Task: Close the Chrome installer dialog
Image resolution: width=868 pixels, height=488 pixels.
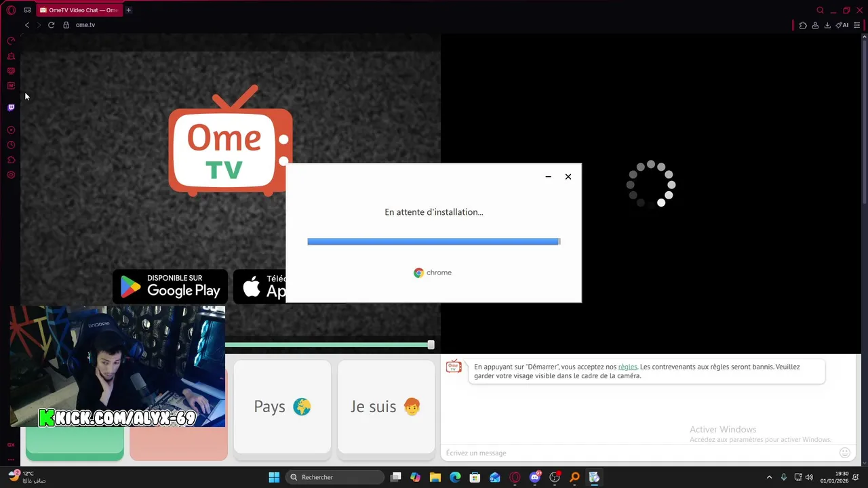Action: pyautogui.click(x=568, y=177)
